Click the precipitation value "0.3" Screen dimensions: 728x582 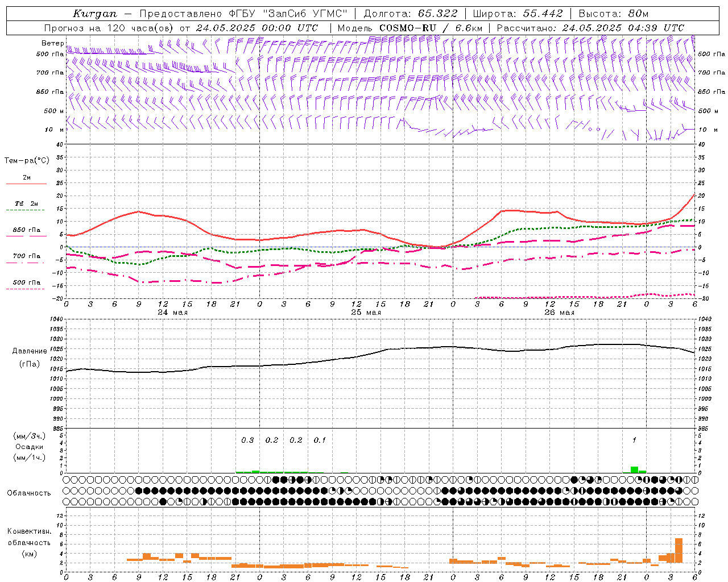coord(247,440)
